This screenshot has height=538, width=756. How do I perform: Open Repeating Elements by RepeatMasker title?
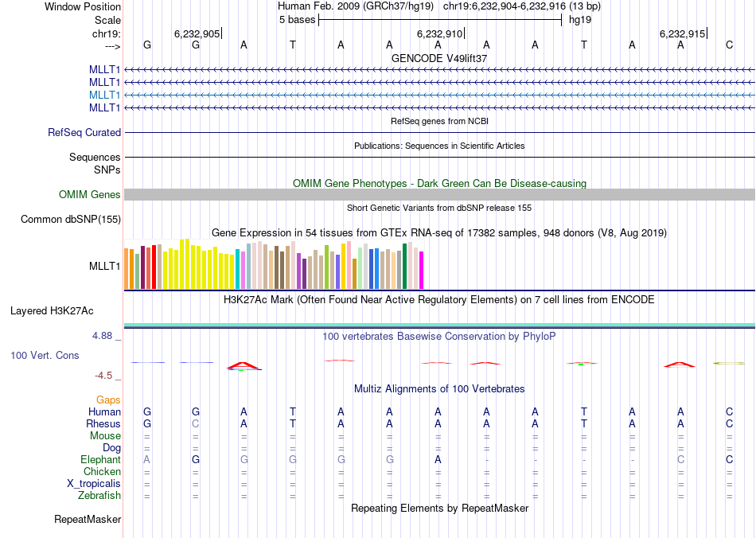click(x=439, y=508)
